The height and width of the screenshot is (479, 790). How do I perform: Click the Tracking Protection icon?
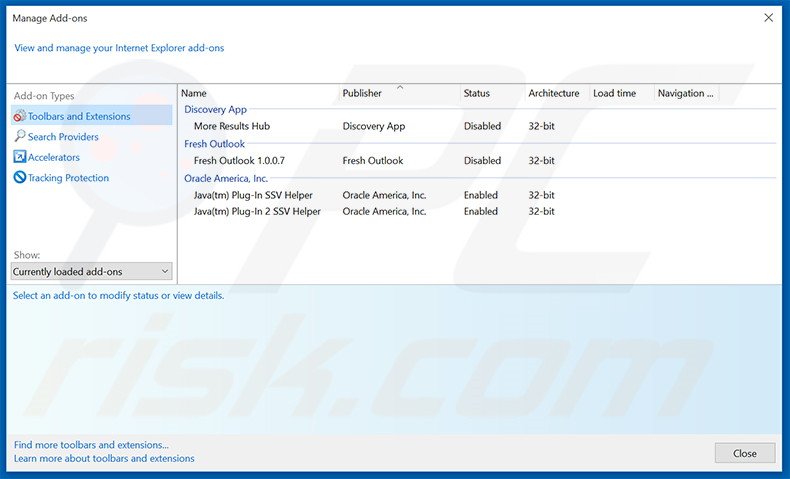[19, 178]
